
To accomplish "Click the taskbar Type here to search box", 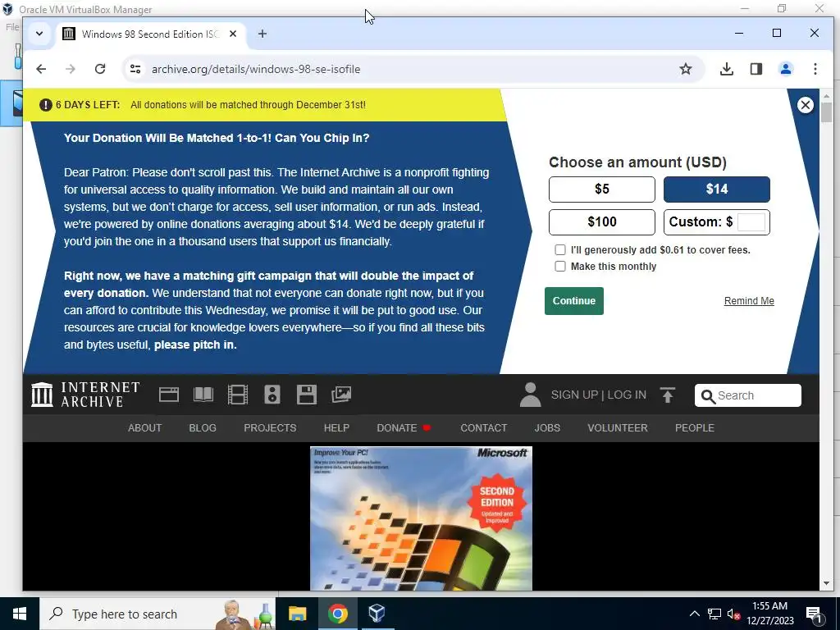I will click(158, 614).
